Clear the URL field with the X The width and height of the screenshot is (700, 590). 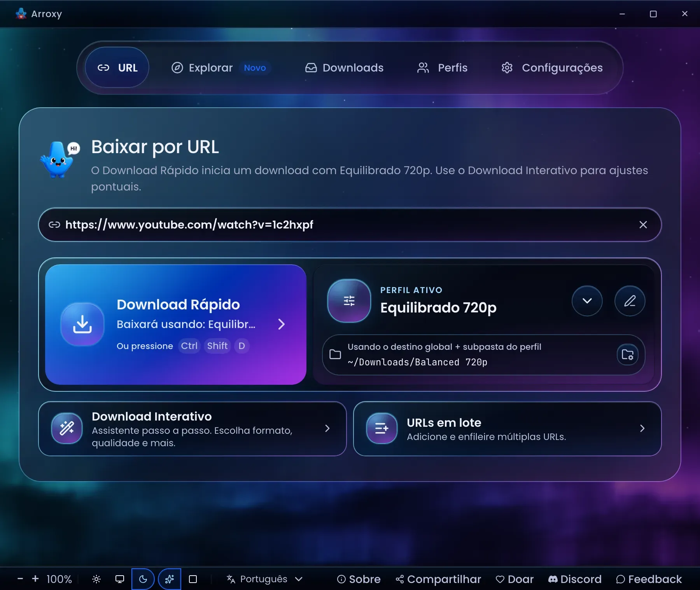pos(643,225)
